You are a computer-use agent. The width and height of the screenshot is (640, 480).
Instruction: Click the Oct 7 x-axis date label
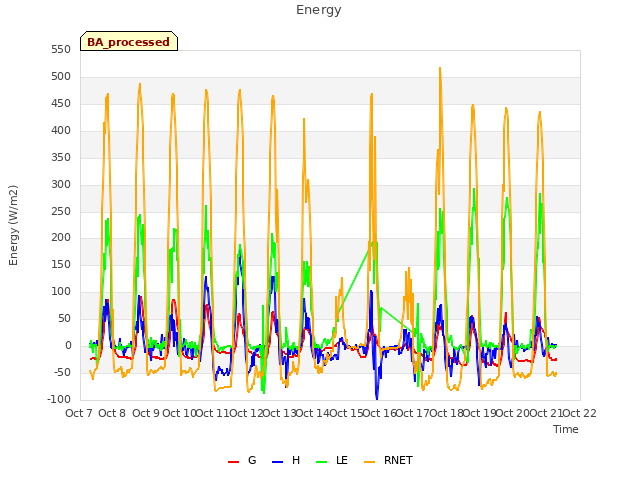click(x=79, y=413)
